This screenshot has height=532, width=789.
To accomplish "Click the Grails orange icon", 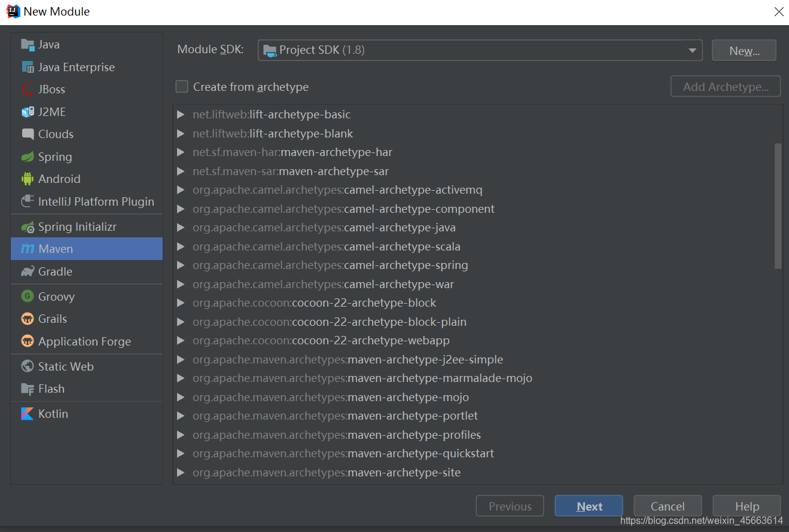I will click(28, 319).
